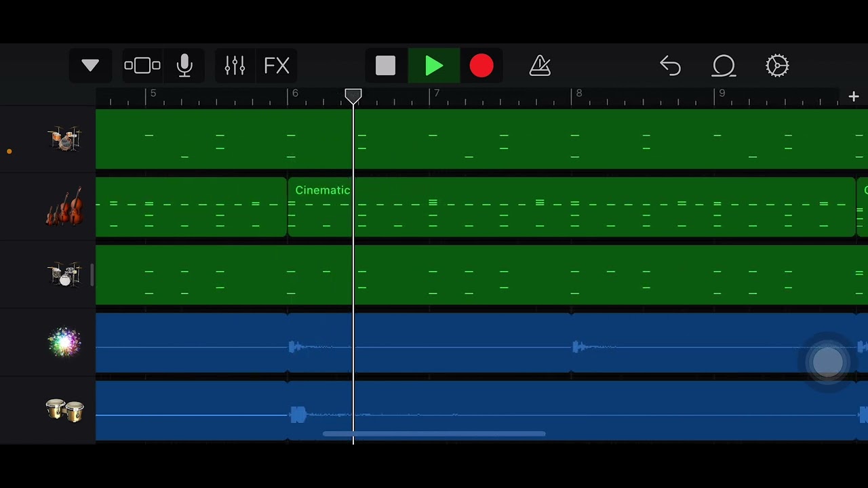Toggle the metronome

click(540, 66)
